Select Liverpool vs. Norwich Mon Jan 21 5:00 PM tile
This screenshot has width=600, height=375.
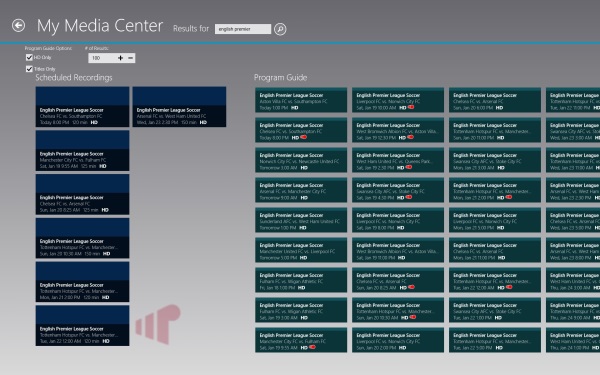[x=495, y=220]
